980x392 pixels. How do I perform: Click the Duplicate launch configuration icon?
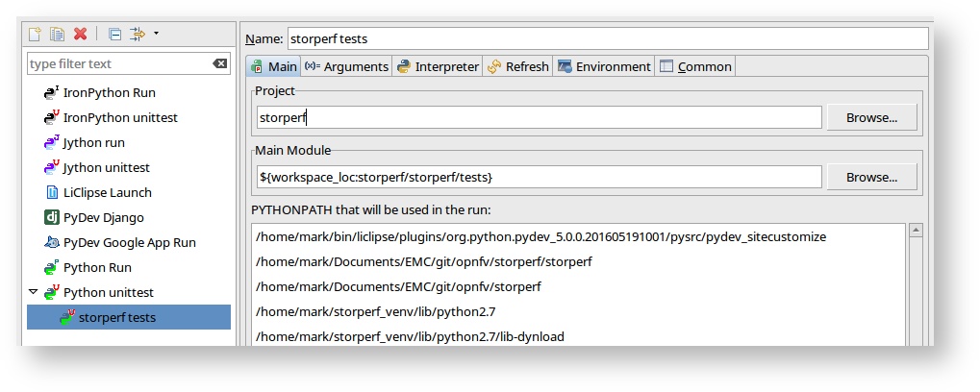pyautogui.click(x=58, y=34)
